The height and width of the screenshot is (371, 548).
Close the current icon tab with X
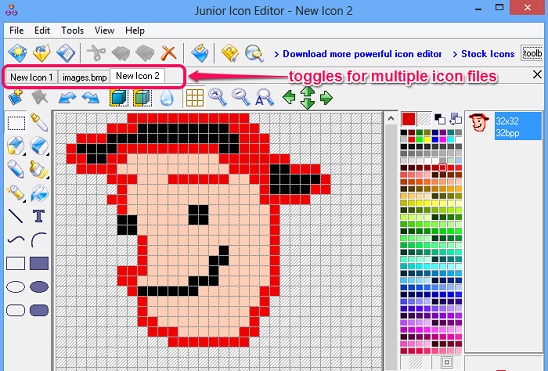(x=537, y=74)
